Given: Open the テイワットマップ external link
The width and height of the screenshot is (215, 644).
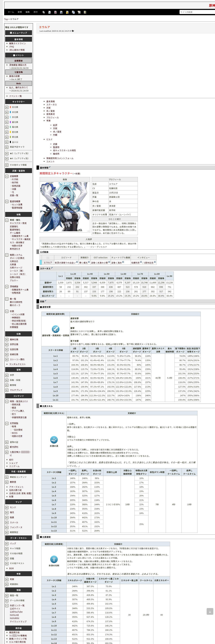Looking at the screenshot, I should [18, 621].
